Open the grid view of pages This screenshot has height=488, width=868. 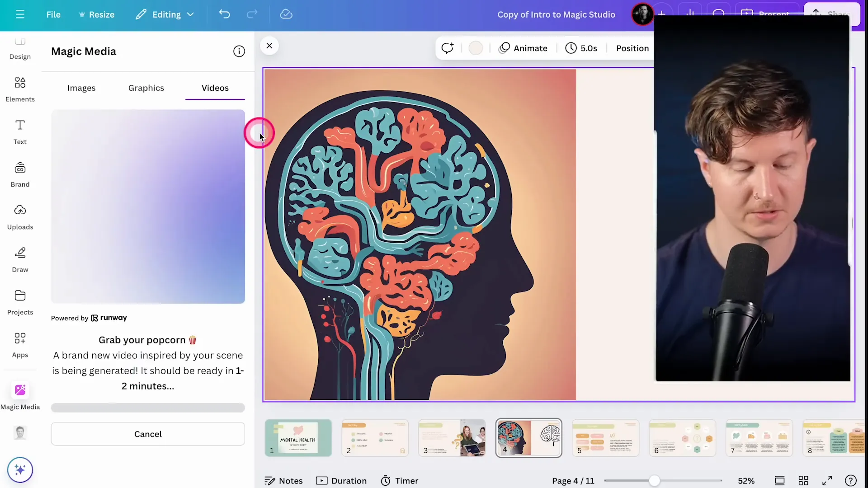[803, 481]
